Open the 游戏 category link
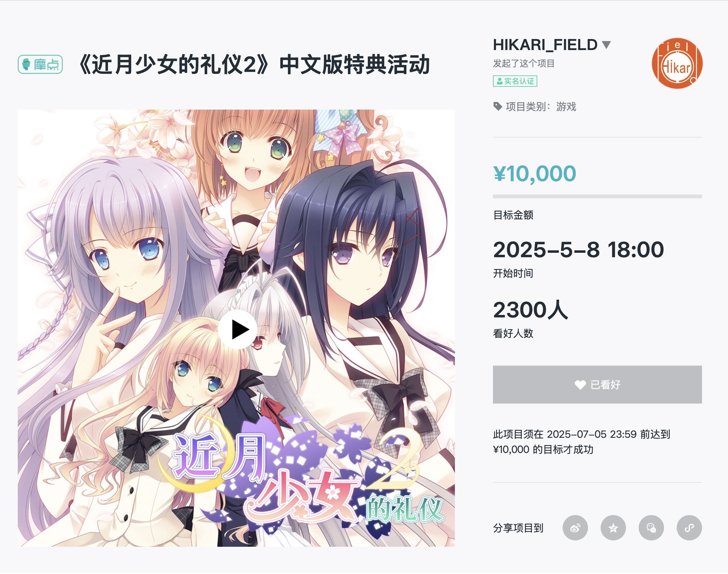This screenshot has height=574, width=728. pyautogui.click(x=566, y=106)
